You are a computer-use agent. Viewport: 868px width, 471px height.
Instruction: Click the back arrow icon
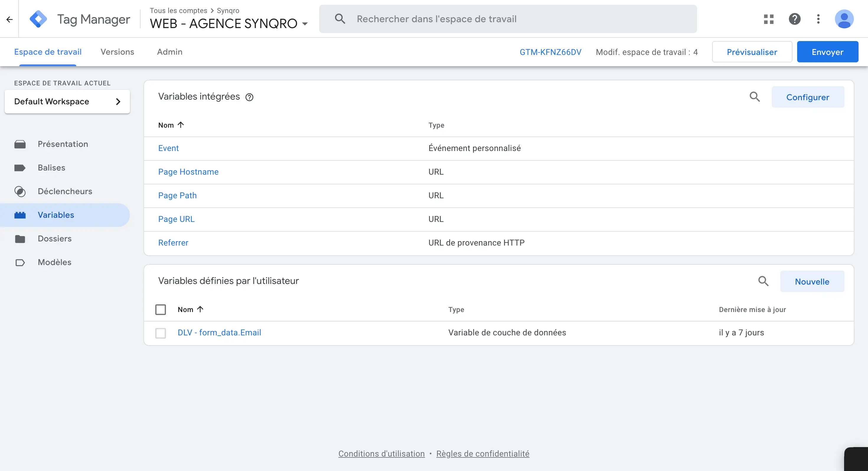(x=9, y=19)
